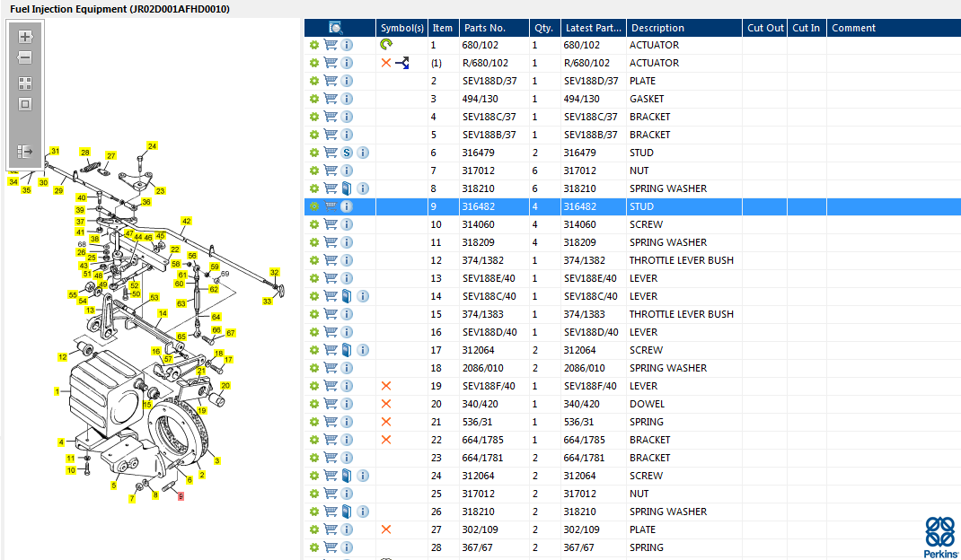Sort by Symbol(s) column header
This screenshot has width=961, height=560.
click(402, 28)
